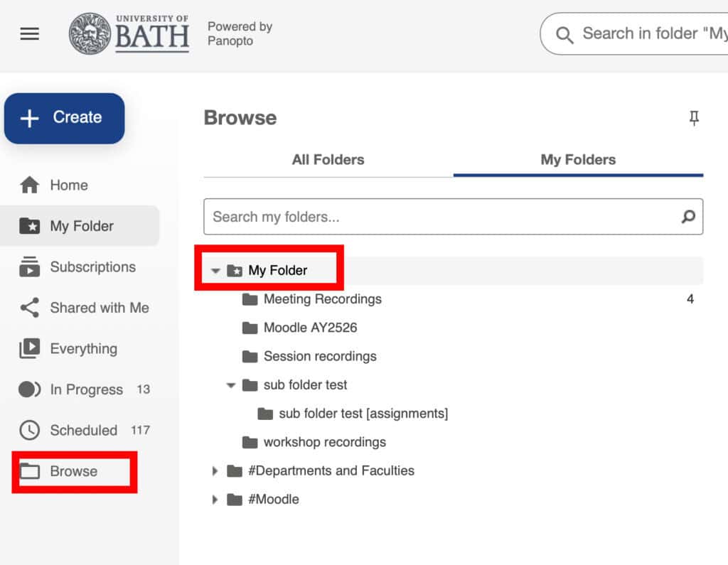Click the Create button icon
The image size is (728, 565).
31,118
